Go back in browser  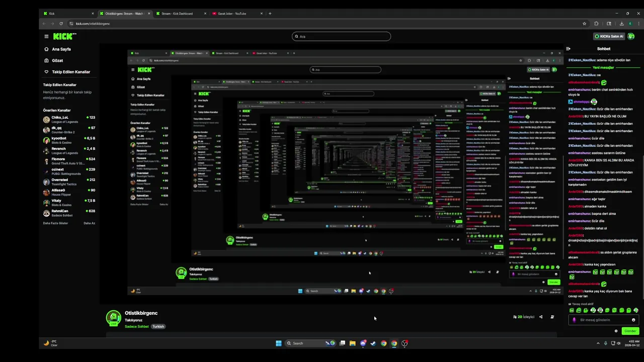[x=44, y=24]
